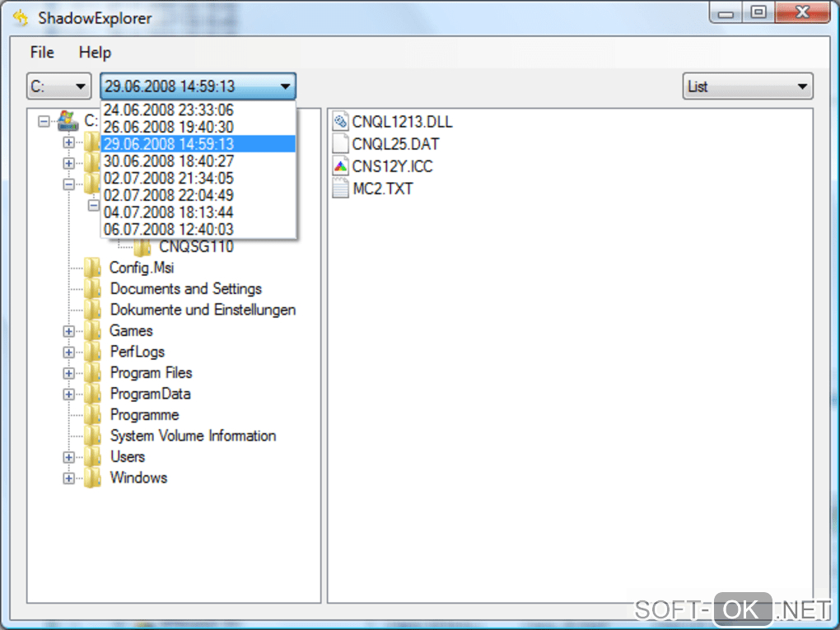Select snapshot 04.07.2008 18:13:44
Image resolution: width=840 pixels, height=630 pixels.
tap(198, 212)
